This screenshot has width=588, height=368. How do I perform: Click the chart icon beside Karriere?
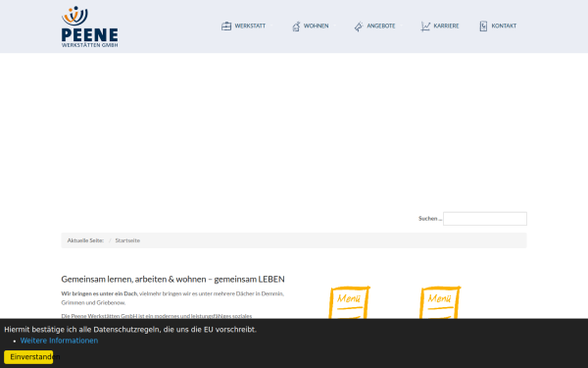425,26
